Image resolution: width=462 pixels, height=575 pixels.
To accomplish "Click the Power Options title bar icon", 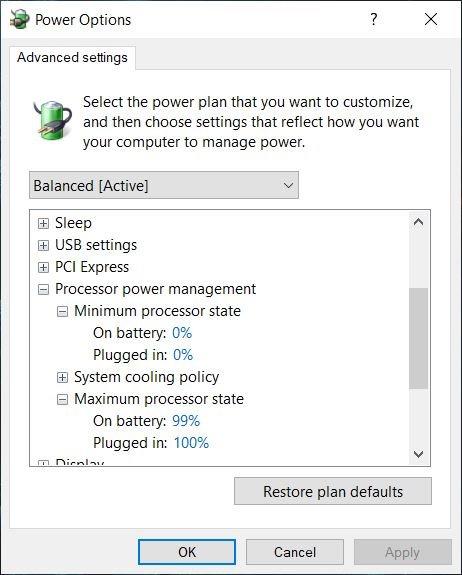I will click(x=19, y=19).
